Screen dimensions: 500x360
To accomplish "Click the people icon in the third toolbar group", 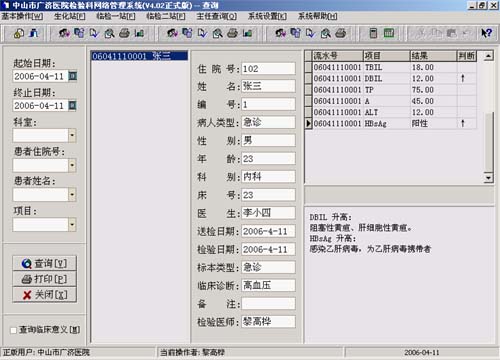I will (172, 33).
